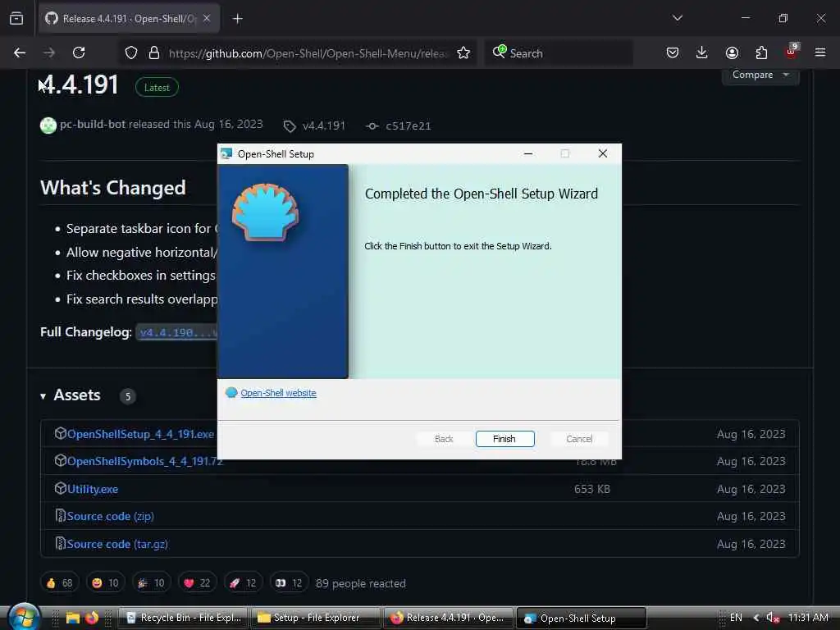Open the Firefox downloads panel
Viewport: 840px width, 630px height.
click(x=702, y=52)
